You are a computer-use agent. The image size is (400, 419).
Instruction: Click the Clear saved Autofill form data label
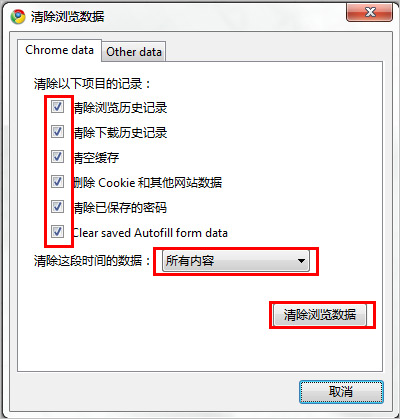[150, 233]
